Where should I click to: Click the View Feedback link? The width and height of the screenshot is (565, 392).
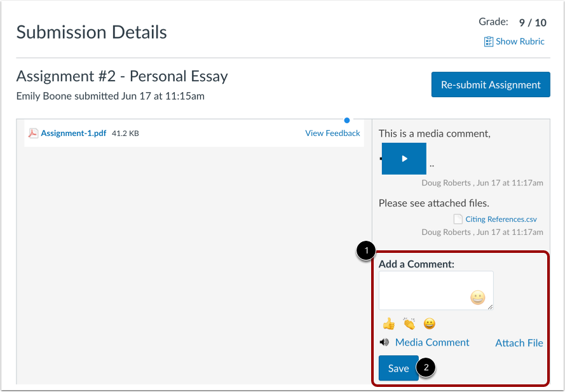(x=332, y=133)
